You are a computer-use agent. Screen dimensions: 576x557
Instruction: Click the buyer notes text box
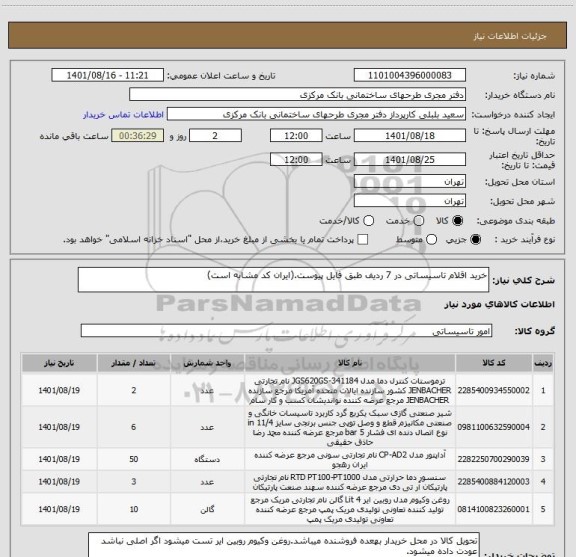point(284,545)
